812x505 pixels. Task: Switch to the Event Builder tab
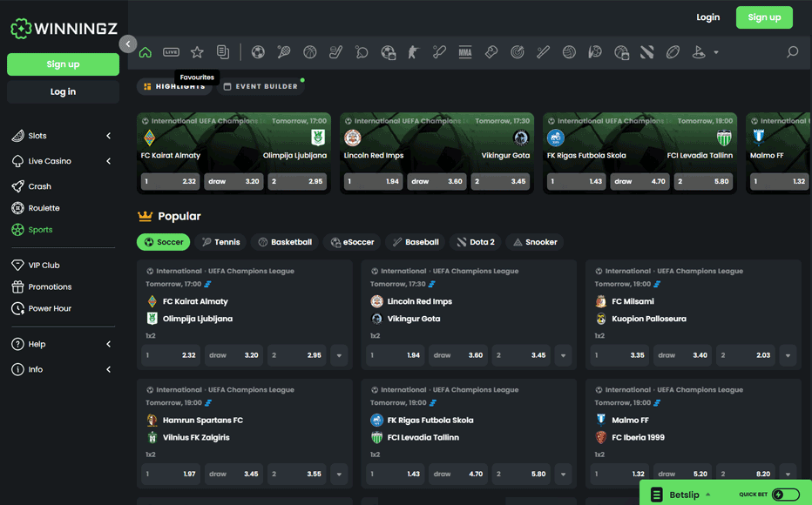point(261,86)
